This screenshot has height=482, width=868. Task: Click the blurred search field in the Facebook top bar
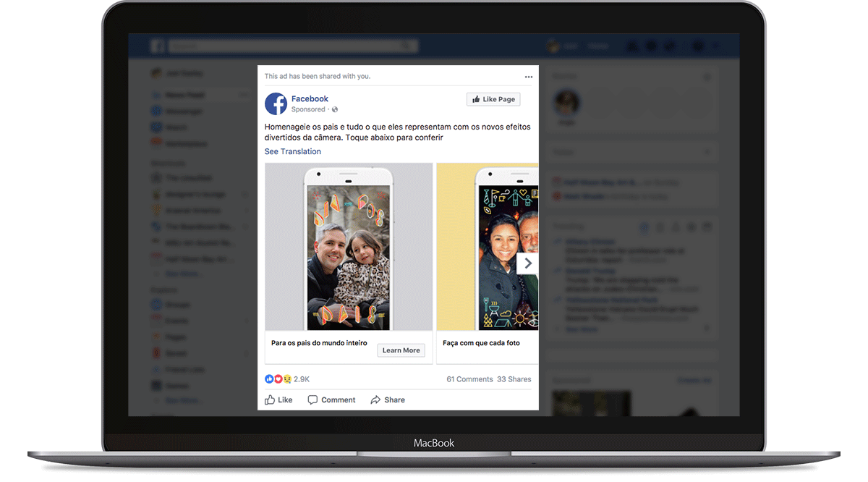coord(294,46)
